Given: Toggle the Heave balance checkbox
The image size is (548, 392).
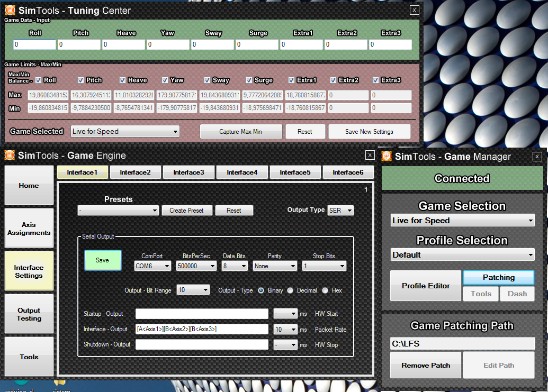Looking at the screenshot, I should pos(123,80).
